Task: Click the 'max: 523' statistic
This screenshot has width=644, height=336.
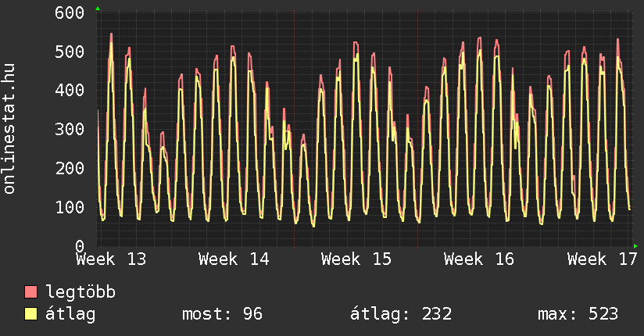Action: 578,314
